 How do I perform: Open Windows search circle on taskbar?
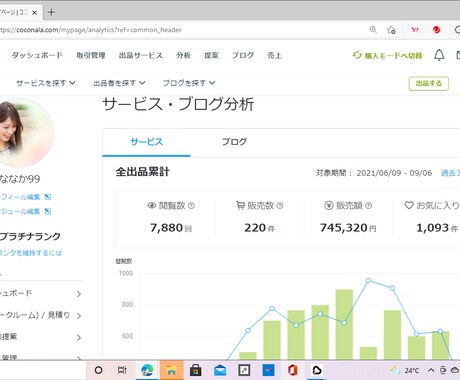(x=98, y=370)
